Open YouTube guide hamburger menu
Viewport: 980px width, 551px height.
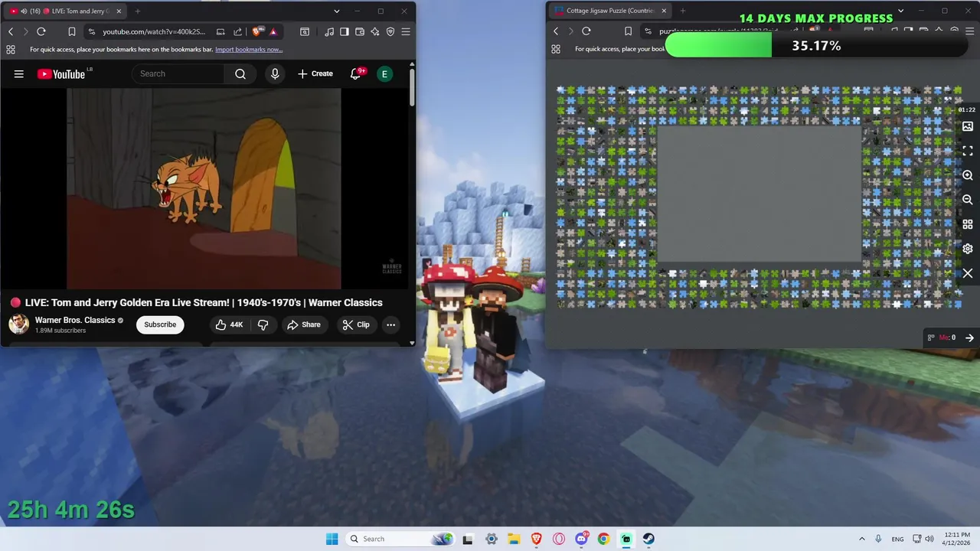(x=19, y=73)
